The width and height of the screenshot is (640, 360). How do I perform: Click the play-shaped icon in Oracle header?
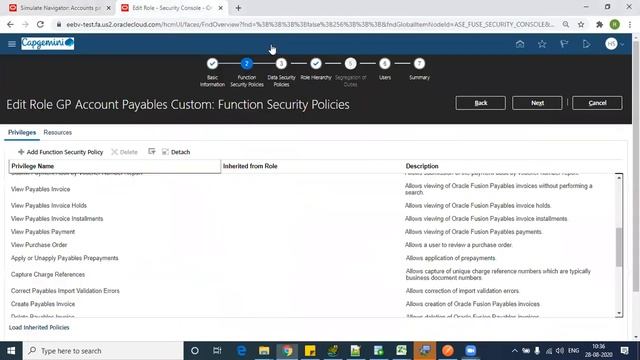[x=586, y=44]
